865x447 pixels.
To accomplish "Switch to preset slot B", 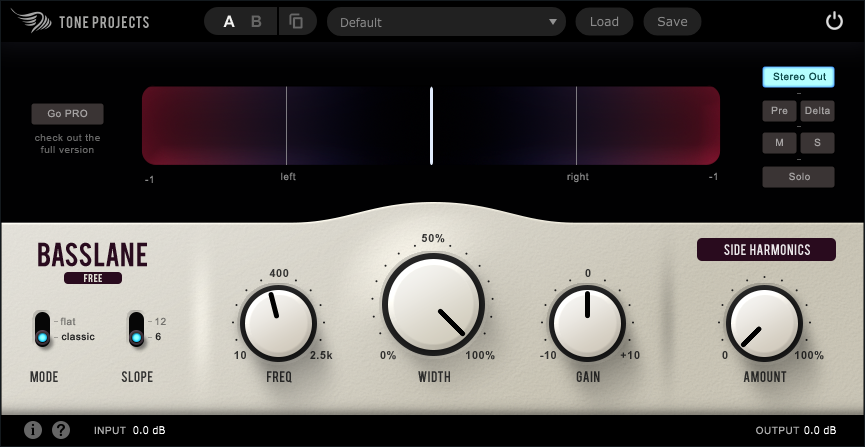I will click(257, 21).
